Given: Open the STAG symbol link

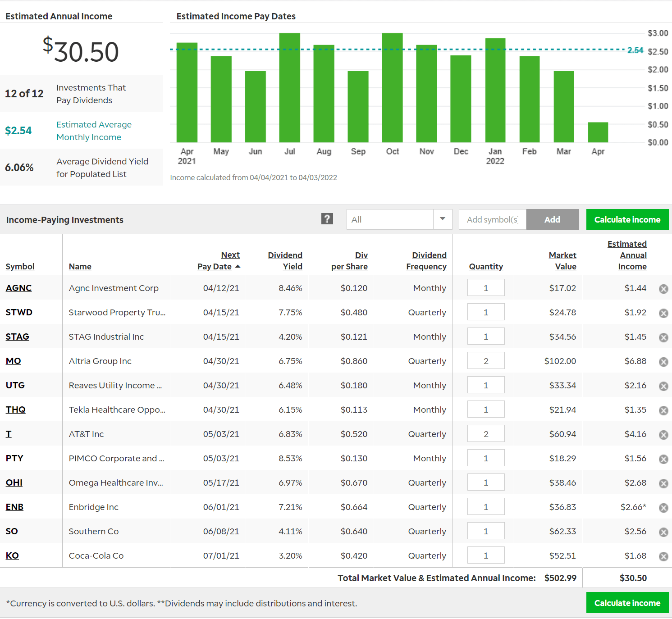Looking at the screenshot, I should 17,337.
